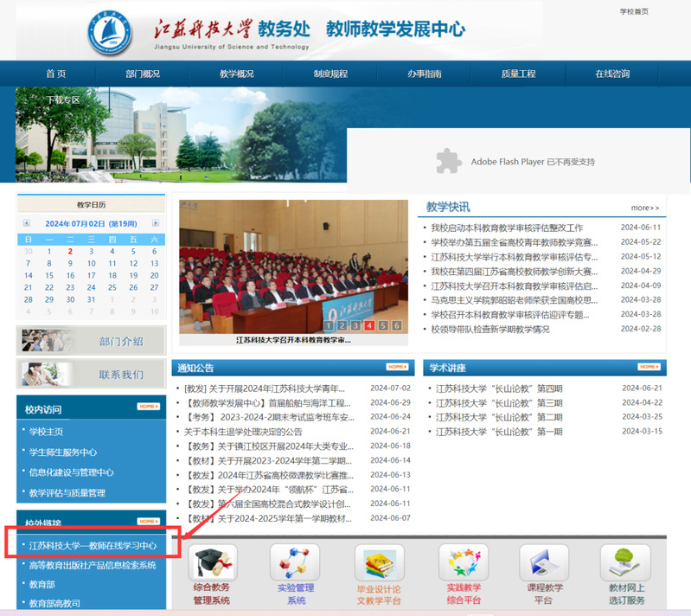Open the 江苏科技大学—教师在线学习中心 link
The width and height of the screenshot is (691, 616).
tap(93, 546)
